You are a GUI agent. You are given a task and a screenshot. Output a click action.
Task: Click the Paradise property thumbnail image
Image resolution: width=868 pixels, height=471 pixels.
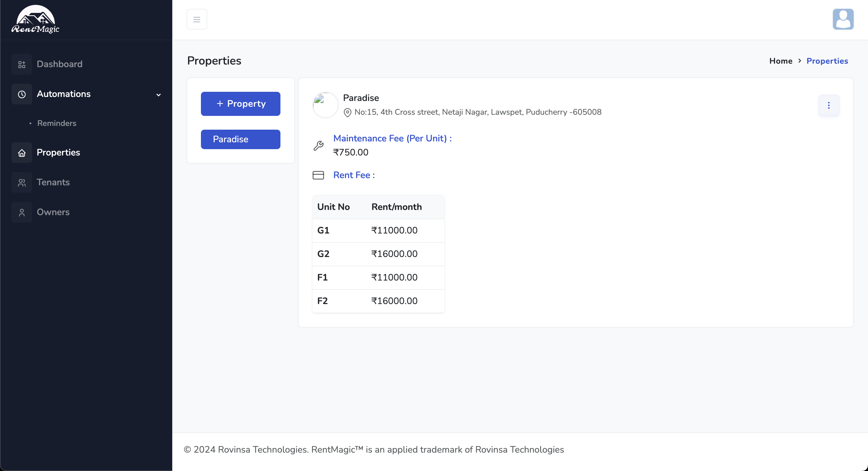pyautogui.click(x=325, y=105)
